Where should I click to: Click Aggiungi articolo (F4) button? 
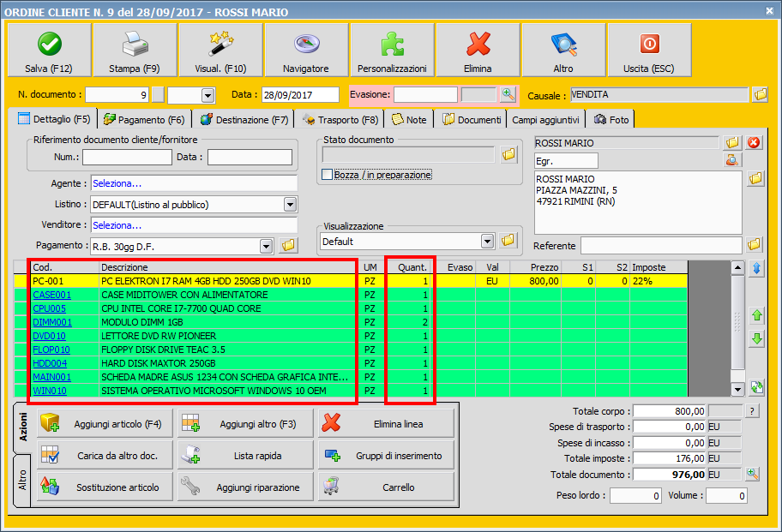pos(105,424)
